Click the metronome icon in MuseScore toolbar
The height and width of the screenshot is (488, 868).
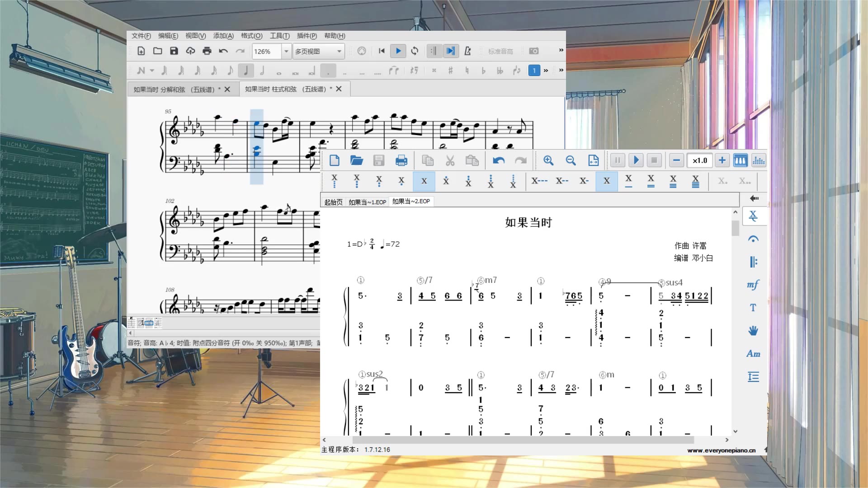point(468,51)
